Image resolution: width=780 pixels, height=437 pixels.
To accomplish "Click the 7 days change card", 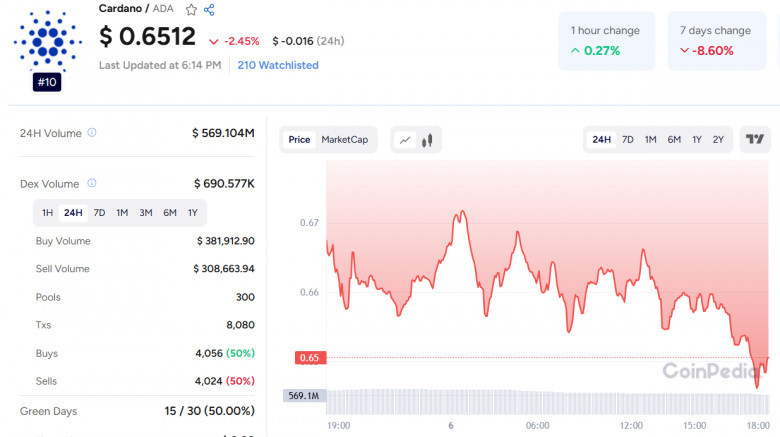I will pyautogui.click(x=717, y=41).
